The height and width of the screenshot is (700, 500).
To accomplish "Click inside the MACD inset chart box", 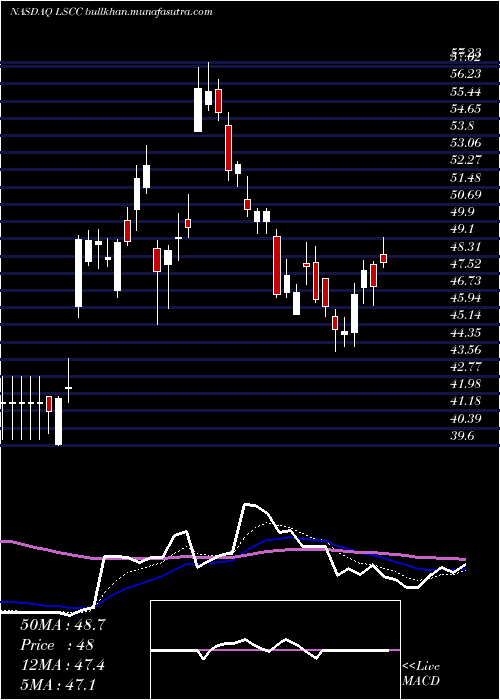I will click(x=275, y=650).
